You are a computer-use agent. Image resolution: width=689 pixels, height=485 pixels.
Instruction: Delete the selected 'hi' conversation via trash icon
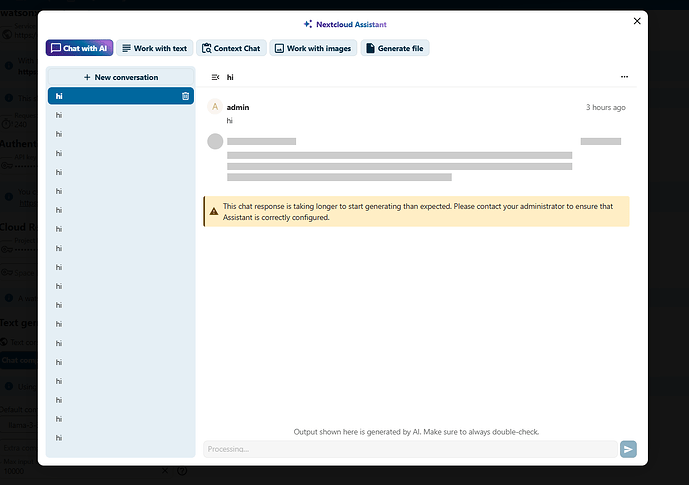tap(185, 96)
